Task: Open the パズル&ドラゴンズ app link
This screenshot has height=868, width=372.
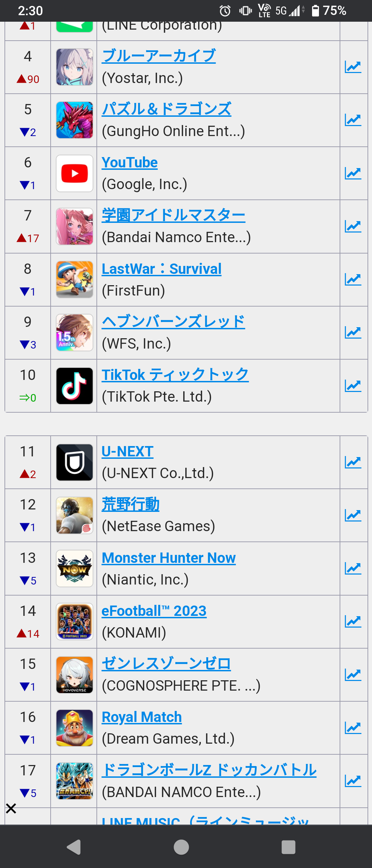Action: [167, 109]
